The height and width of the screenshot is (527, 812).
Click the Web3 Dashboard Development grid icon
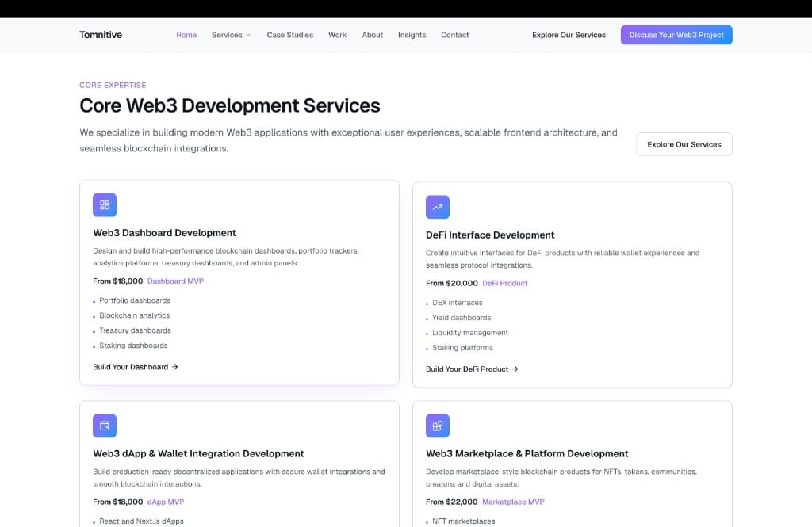click(x=105, y=205)
